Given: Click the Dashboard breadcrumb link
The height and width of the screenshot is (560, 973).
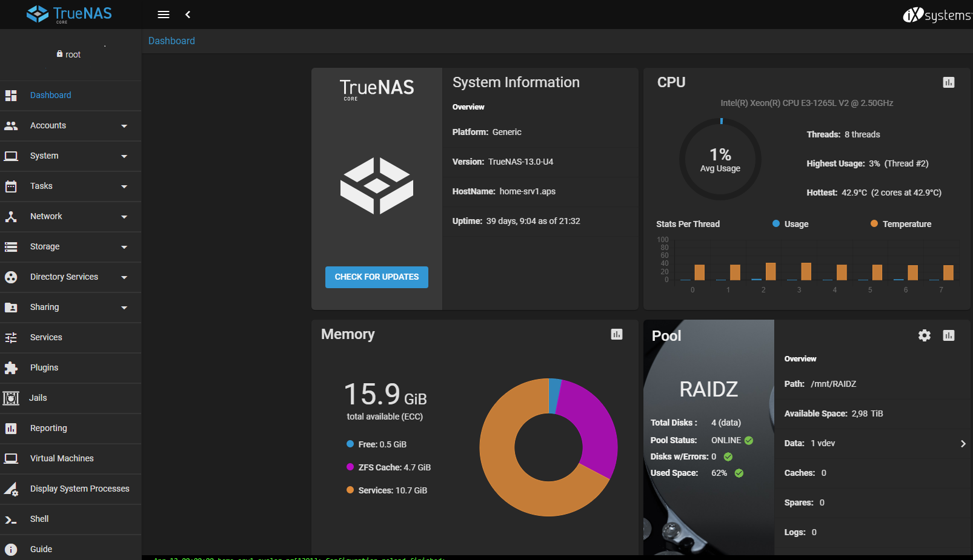Looking at the screenshot, I should point(171,41).
